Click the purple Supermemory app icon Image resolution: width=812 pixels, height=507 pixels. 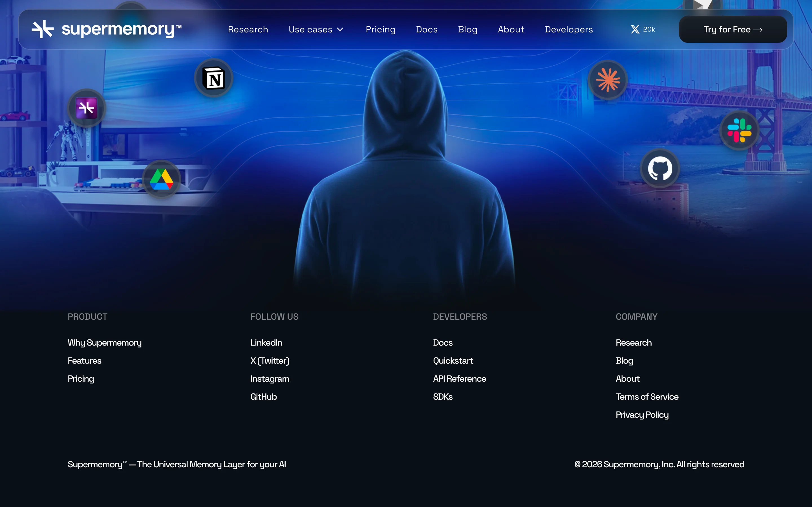(x=87, y=108)
